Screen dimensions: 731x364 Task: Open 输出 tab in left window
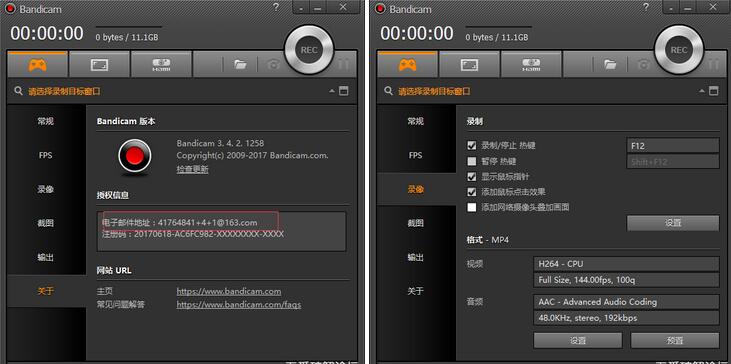tap(46, 257)
